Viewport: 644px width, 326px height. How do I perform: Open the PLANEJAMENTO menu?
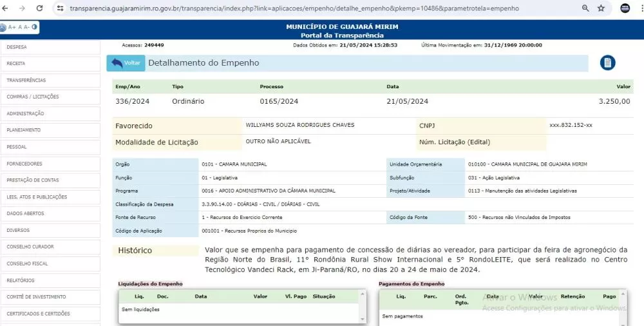click(50, 130)
